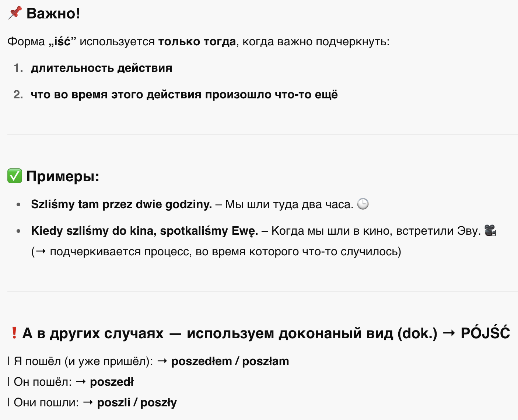Viewport: 518px width, 420px height.
Task: Click the bold word PÓJŚĆ
Action: point(485,332)
